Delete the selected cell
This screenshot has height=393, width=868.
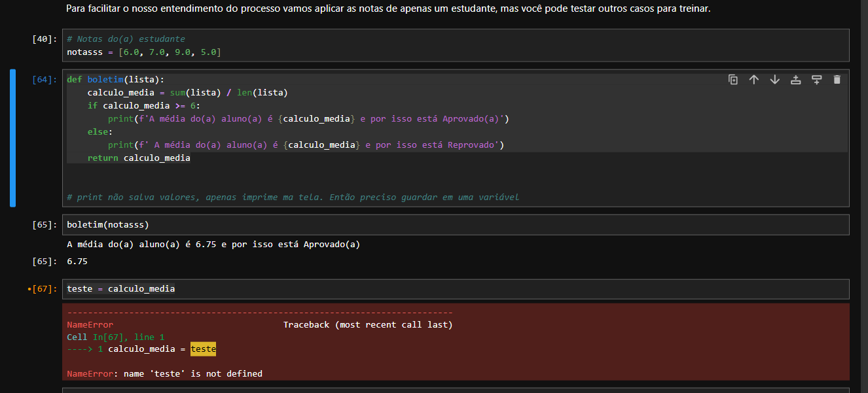(x=837, y=80)
